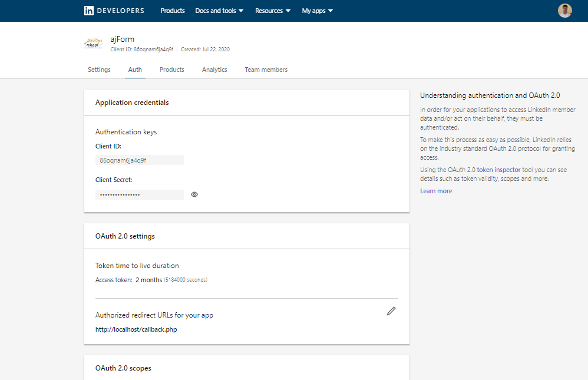Viewport: 588px width, 380px height.
Task: Click the token inspector link
Action: pos(498,170)
